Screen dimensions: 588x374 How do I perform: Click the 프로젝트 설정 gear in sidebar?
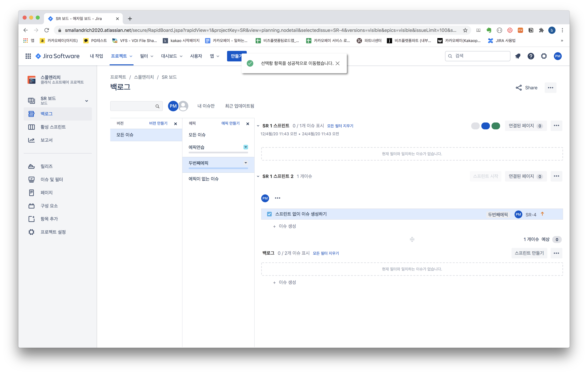[x=31, y=232]
